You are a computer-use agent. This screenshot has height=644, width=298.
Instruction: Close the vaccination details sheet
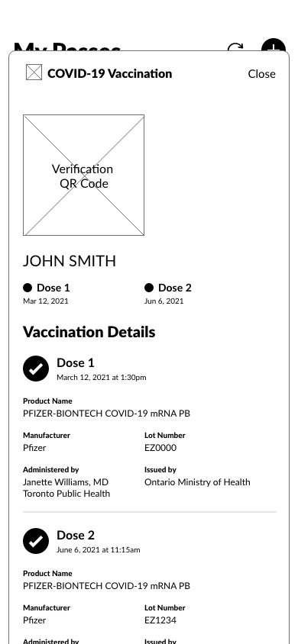pos(261,74)
